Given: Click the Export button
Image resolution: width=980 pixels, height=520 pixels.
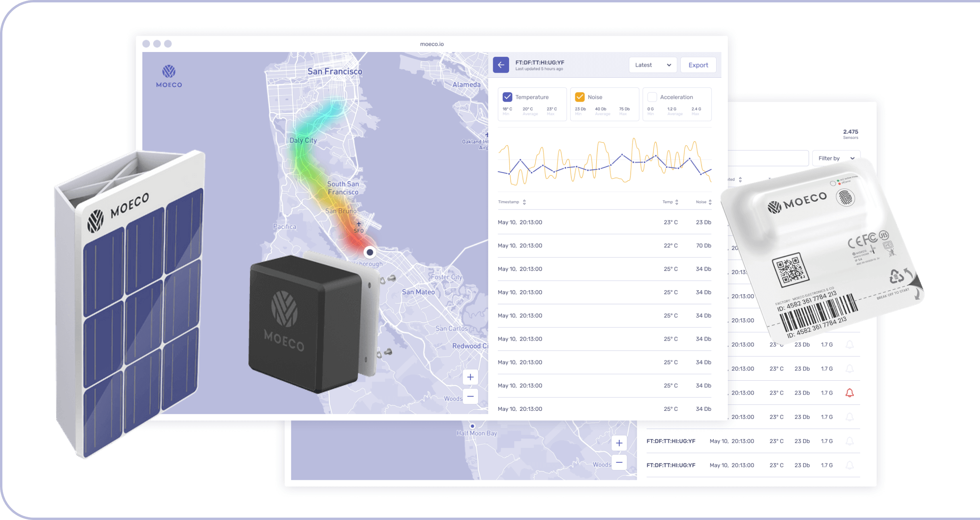Looking at the screenshot, I should (698, 65).
